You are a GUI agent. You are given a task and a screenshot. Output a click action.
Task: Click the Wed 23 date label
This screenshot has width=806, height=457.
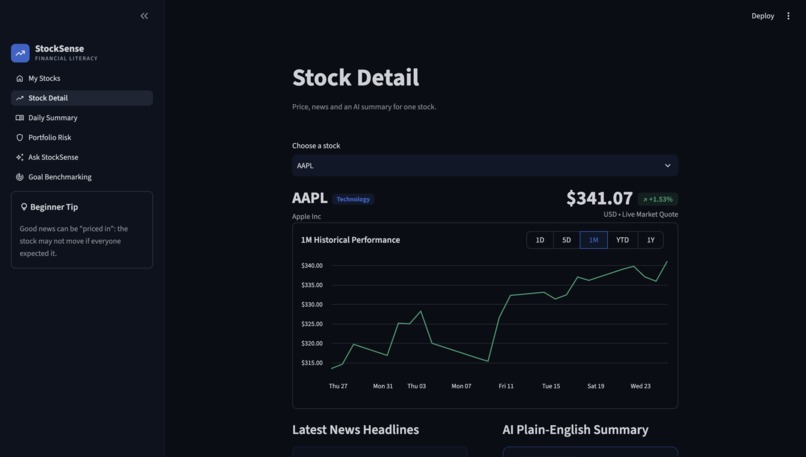tap(640, 386)
